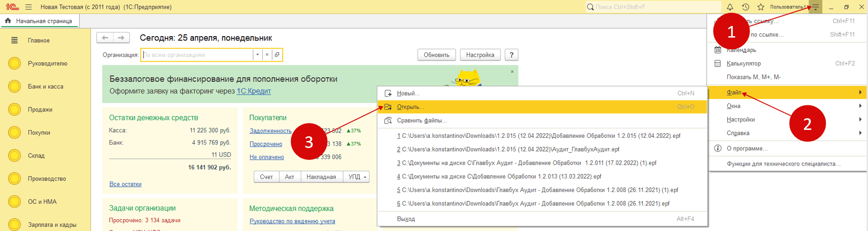This screenshot has width=868, height=231.
Task: Choose Сравнить файлы… menu item
Action: tap(421, 121)
